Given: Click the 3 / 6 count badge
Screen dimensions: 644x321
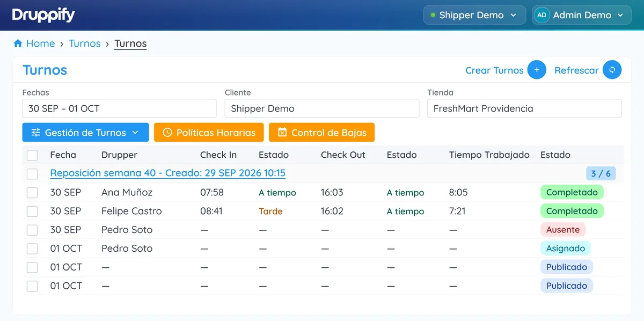Looking at the screenshot, I should point(601,173).
